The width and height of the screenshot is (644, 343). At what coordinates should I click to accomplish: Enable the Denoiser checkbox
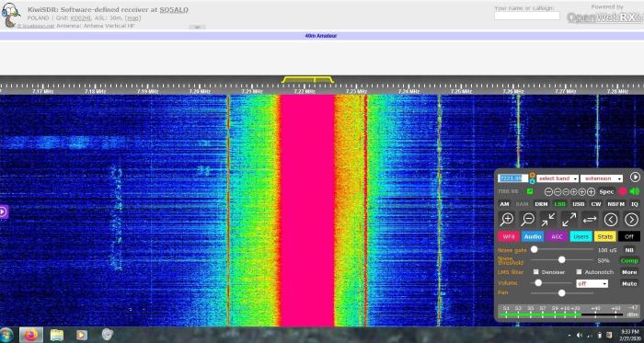click(x=536, y=272)
